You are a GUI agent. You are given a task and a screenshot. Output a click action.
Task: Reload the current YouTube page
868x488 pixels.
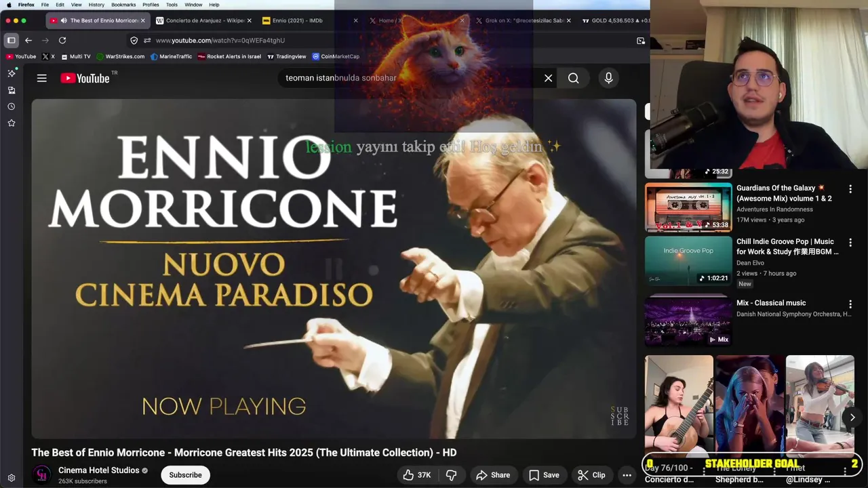pyautogui.click(x=62, y=40)
